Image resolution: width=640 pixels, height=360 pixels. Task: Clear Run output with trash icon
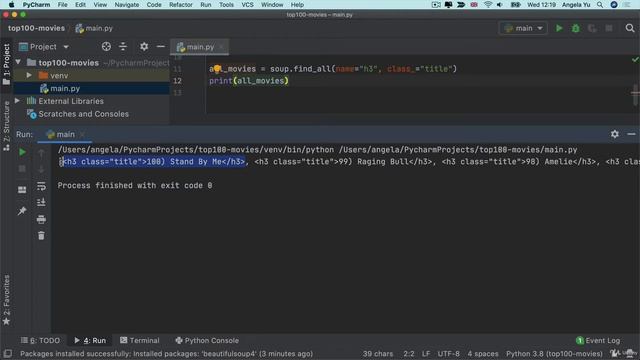click(41, 236)
